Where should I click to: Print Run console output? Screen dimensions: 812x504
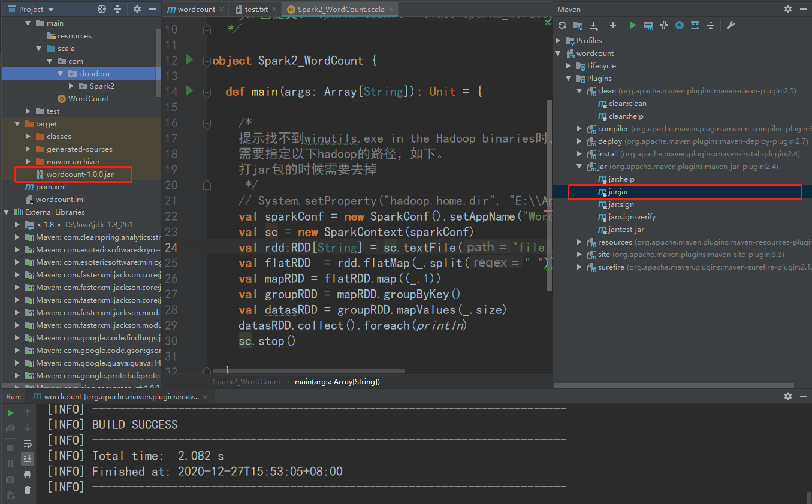point(28,475)
